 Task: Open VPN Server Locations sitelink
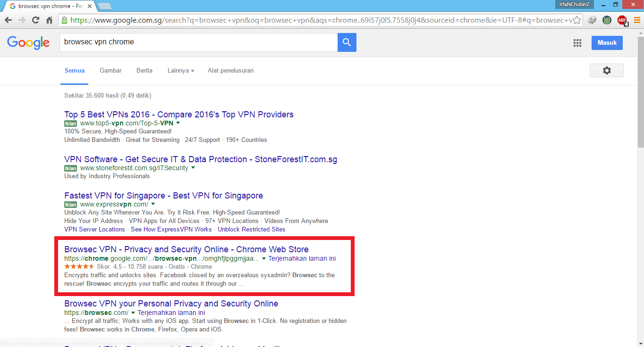(x=94, y=230)
